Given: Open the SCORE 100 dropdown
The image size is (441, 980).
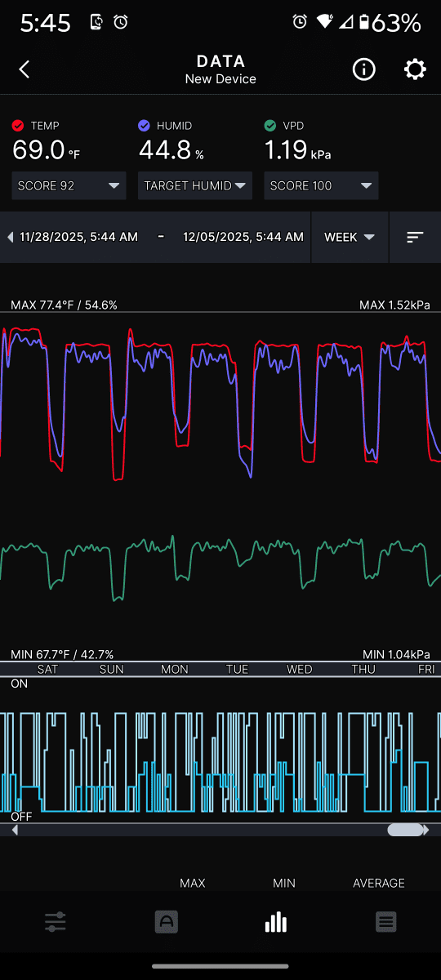Looking at the screenshot, I should point(321,185).
